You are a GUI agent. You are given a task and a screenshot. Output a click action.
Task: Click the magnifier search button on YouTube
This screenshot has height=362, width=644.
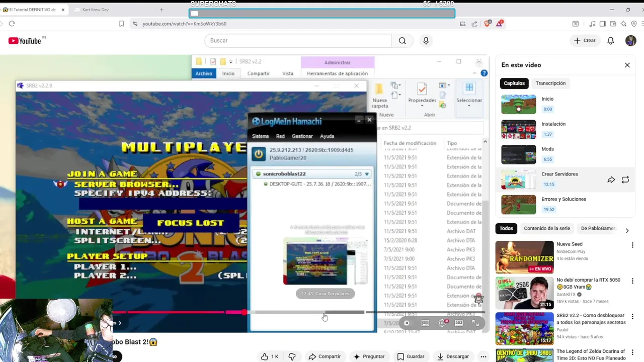[402, 41]
